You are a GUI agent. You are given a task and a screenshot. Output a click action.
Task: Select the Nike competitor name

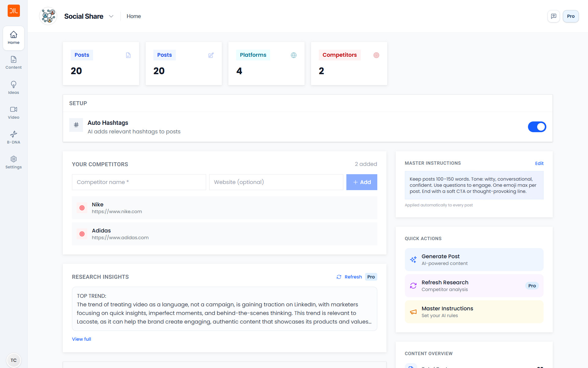(x=98, y=205)
